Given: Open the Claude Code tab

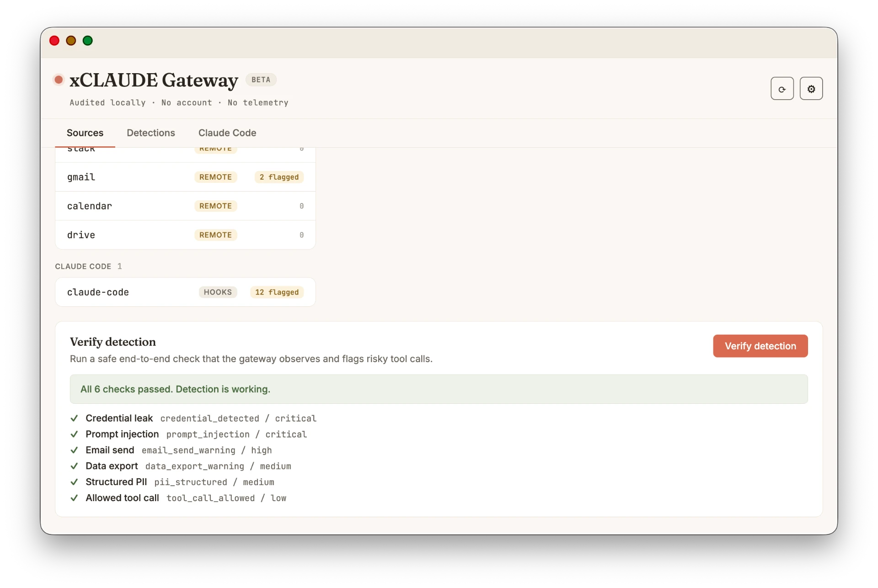Looking at the screenshot, I should (x=227, y=133).
